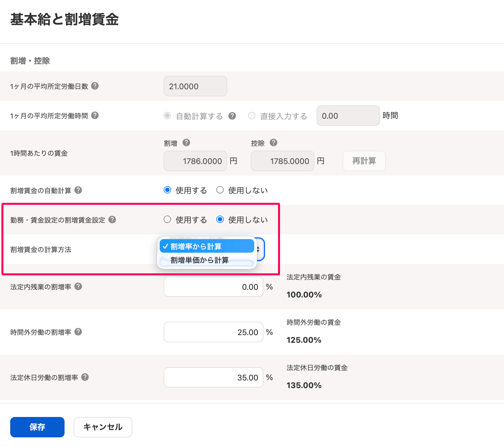Show help for 時間外労働の割増率
This screenshot has height=447, width=504.
[78, 332]
